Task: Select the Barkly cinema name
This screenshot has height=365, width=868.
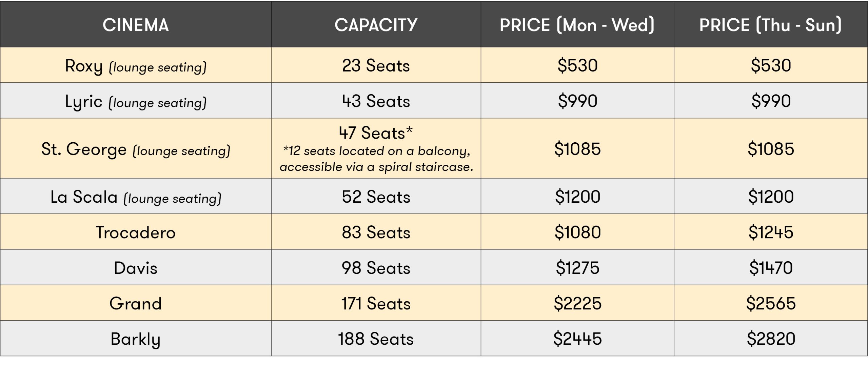Action: click(136, 339)
